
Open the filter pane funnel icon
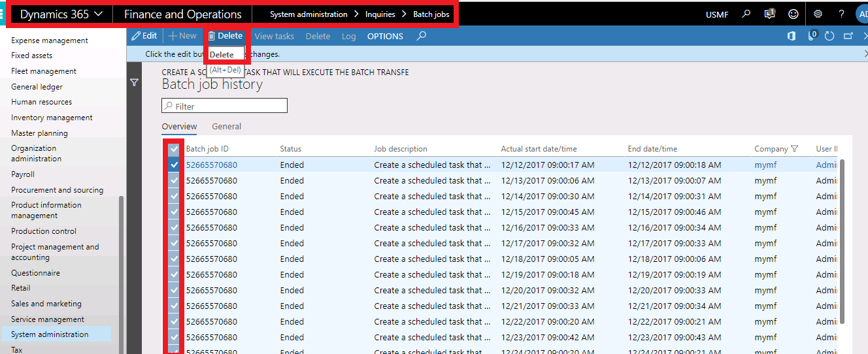point(134,83)
